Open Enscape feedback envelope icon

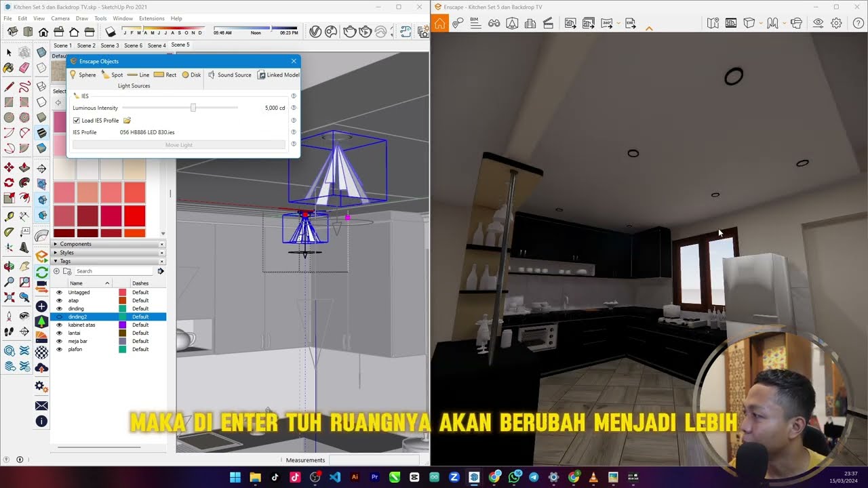[x=41, y=405]
